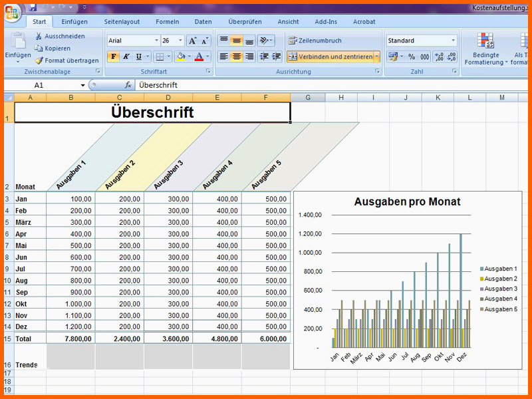Screen dimensions: 532x399
Task: Toggle bold formatting F button
Action: point(114,57)
